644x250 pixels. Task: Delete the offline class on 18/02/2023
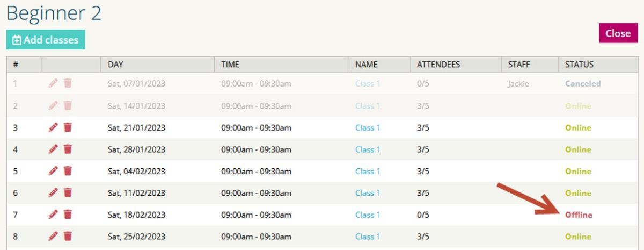(68, 215)
